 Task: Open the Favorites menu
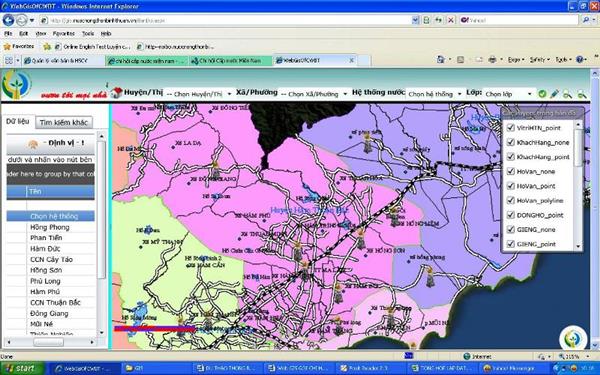(64, 34)
